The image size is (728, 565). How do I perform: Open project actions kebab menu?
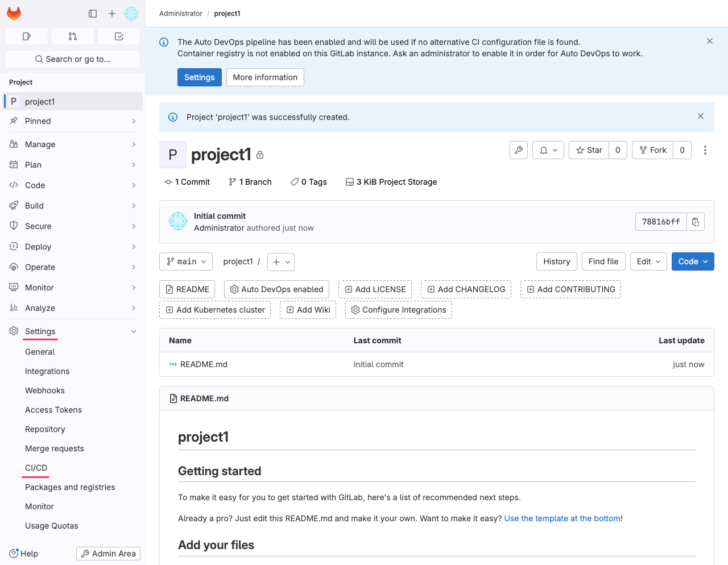(x=705, y=150)
